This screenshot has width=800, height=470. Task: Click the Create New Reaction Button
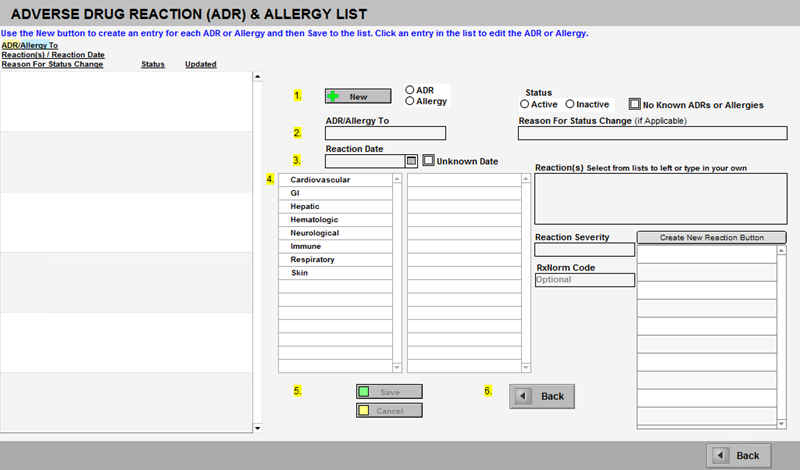click(711, 237)
